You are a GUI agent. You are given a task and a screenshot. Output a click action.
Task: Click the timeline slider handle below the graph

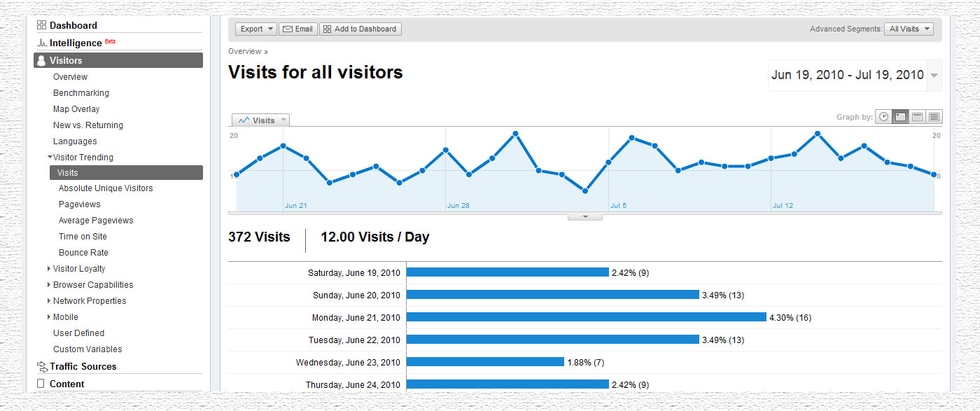click(x=585, y=216)
